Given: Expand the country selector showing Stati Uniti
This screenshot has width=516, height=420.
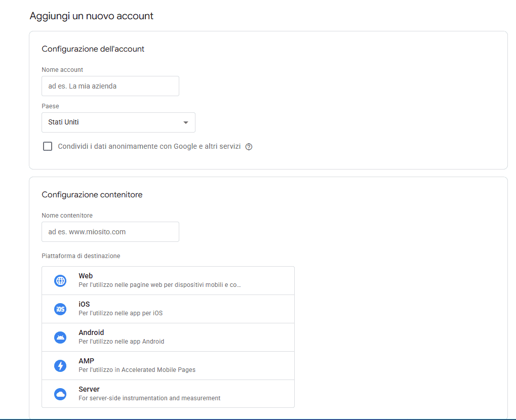Looking at the screenshot, I should (118, 122).
